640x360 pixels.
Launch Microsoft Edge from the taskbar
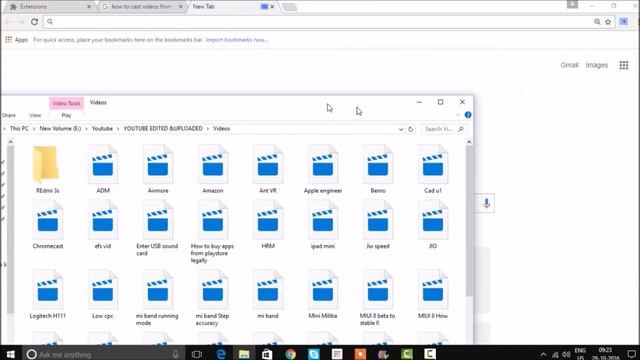(x=221, y=354)
